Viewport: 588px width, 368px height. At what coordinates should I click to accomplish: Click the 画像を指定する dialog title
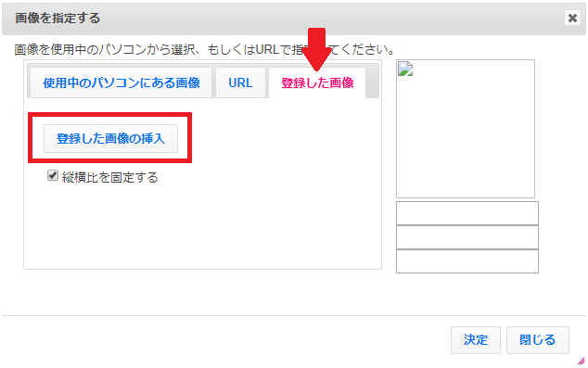tap(58, 18)
